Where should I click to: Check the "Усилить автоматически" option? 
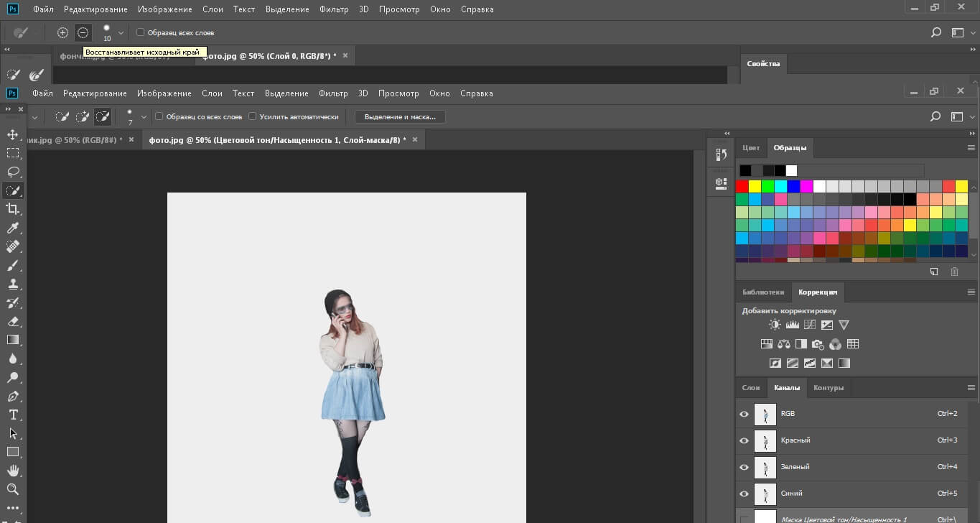click(252, 116)
